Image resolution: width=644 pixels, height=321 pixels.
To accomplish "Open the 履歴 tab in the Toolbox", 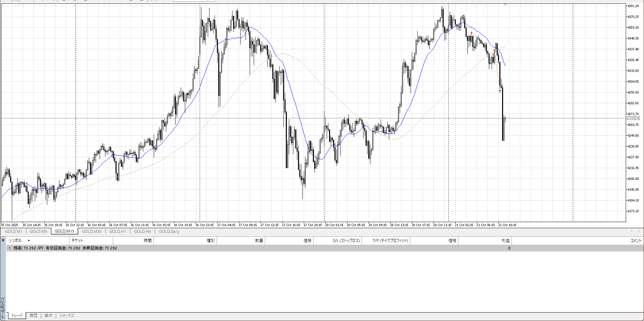I will pos(33,316).
